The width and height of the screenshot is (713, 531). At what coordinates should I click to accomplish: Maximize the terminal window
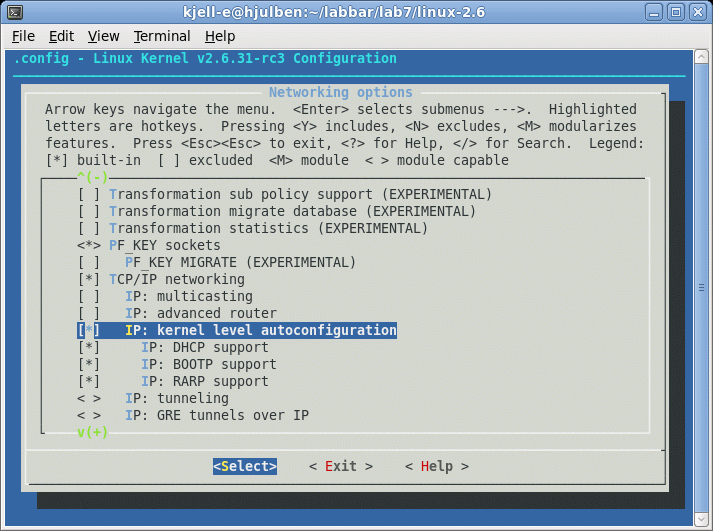click(676, 12)
